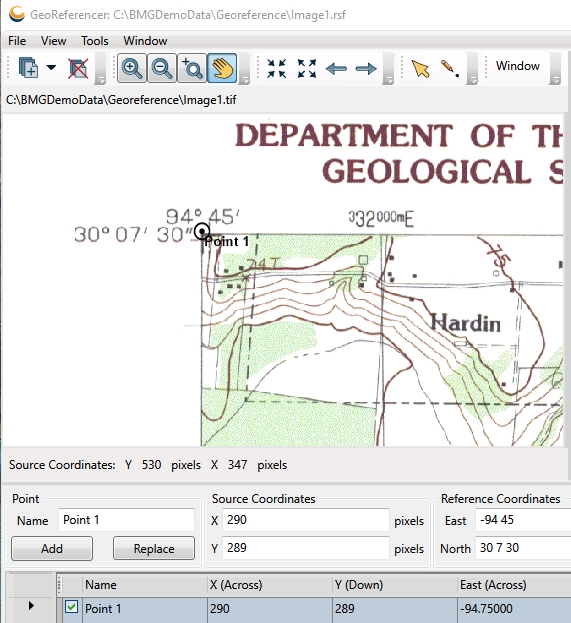Click the Replace button

coord(154,548)
